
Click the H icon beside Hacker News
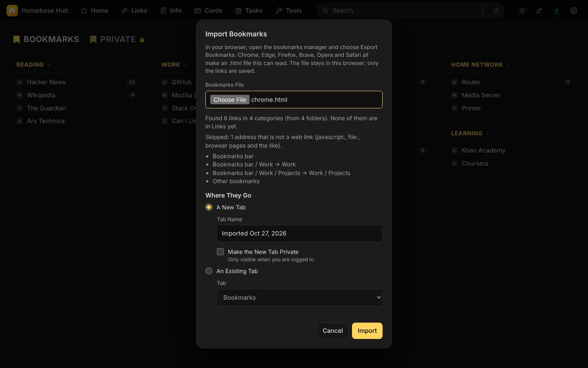coord(20,82)
